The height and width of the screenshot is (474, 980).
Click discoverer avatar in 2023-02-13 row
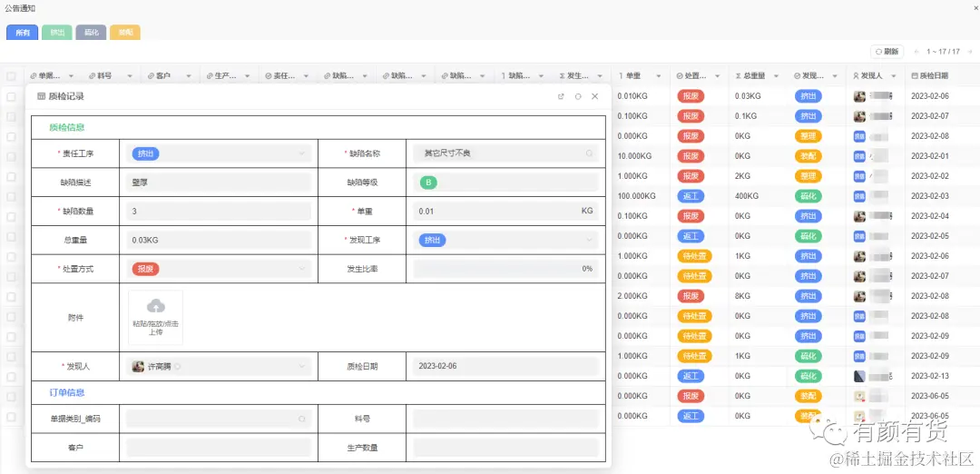[x=859, y=376]
